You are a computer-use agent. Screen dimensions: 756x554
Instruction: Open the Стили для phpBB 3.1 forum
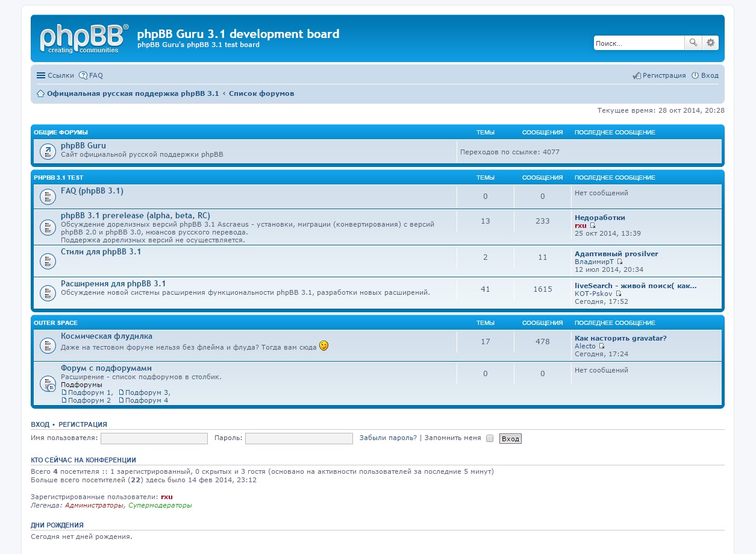[101, 252]
